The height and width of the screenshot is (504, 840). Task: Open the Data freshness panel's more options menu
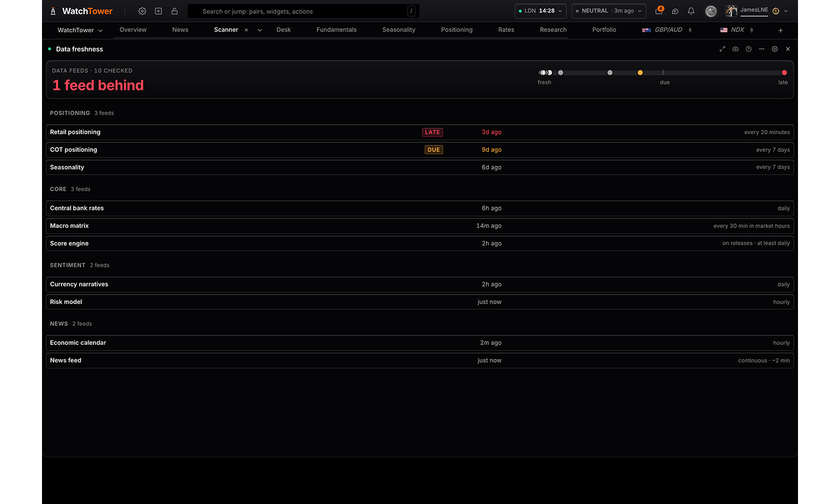762,49
